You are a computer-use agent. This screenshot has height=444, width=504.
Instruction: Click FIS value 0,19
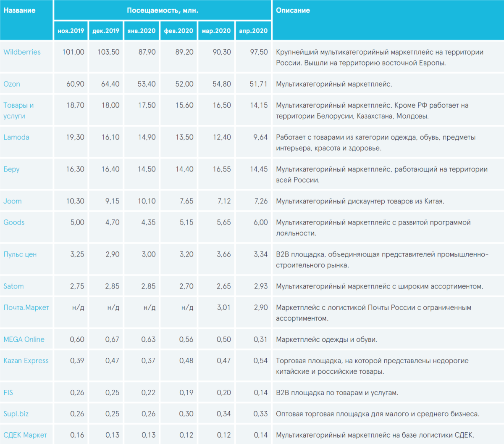pos(186,393)
